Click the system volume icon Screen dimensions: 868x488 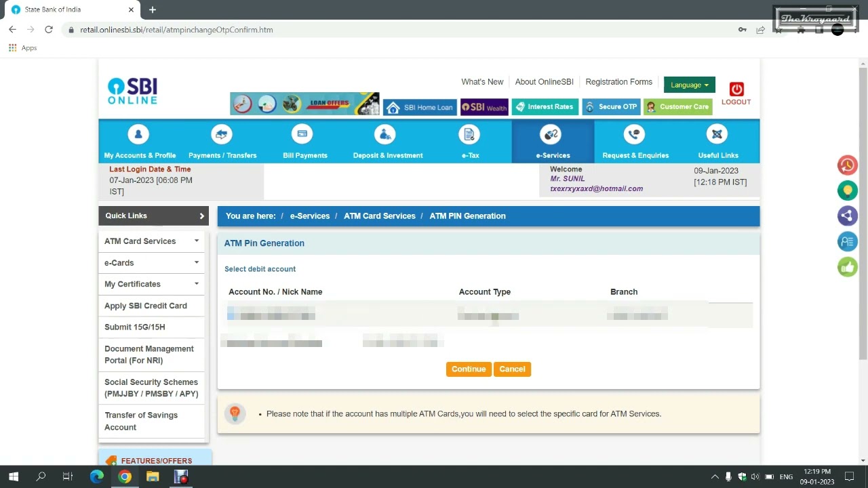pyautogui.click(x=755, y=477)
